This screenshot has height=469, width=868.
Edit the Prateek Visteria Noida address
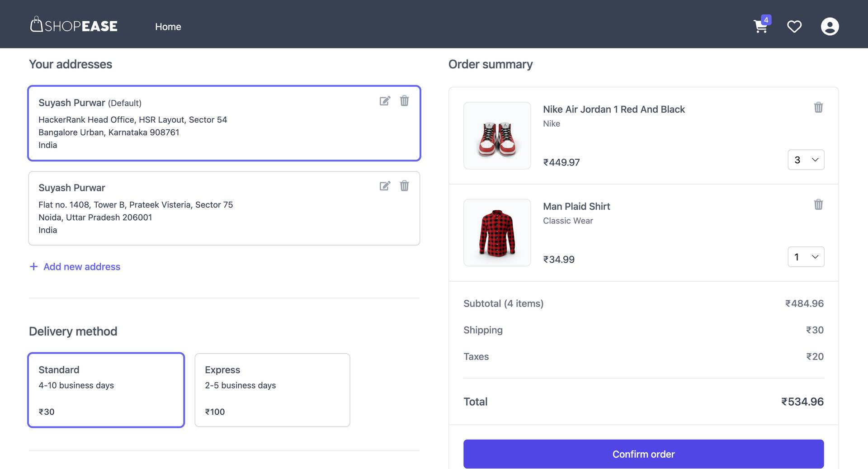tap(385, 186)
